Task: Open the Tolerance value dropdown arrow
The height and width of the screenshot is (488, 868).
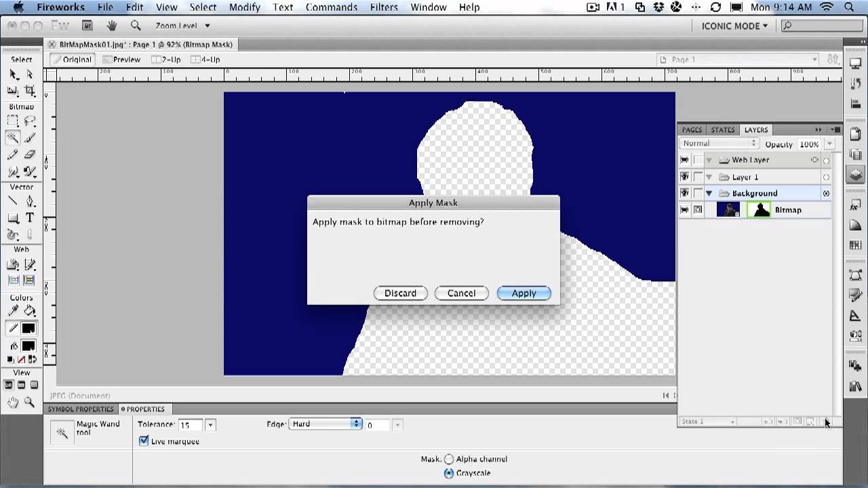Action: click(x=210, y=425)
